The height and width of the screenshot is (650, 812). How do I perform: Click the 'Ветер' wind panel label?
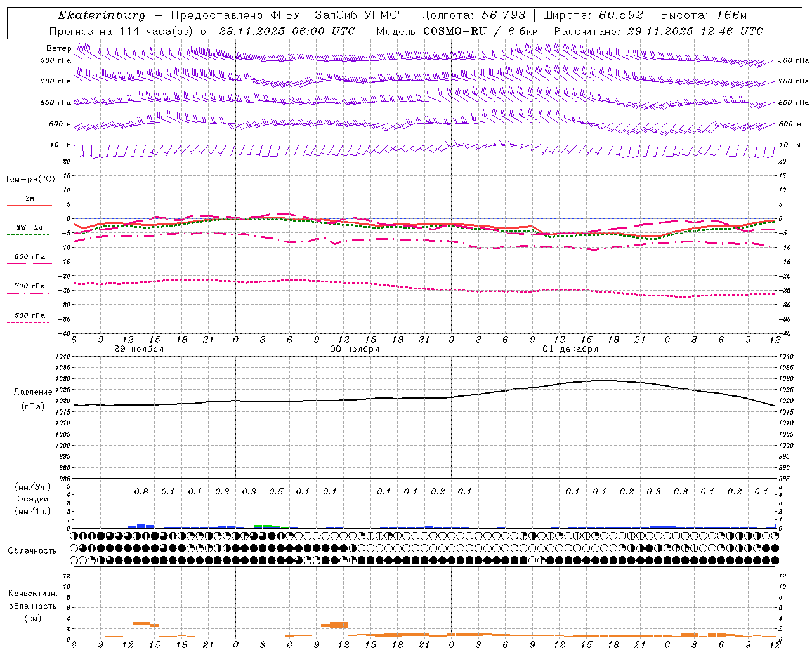(58, 48)
